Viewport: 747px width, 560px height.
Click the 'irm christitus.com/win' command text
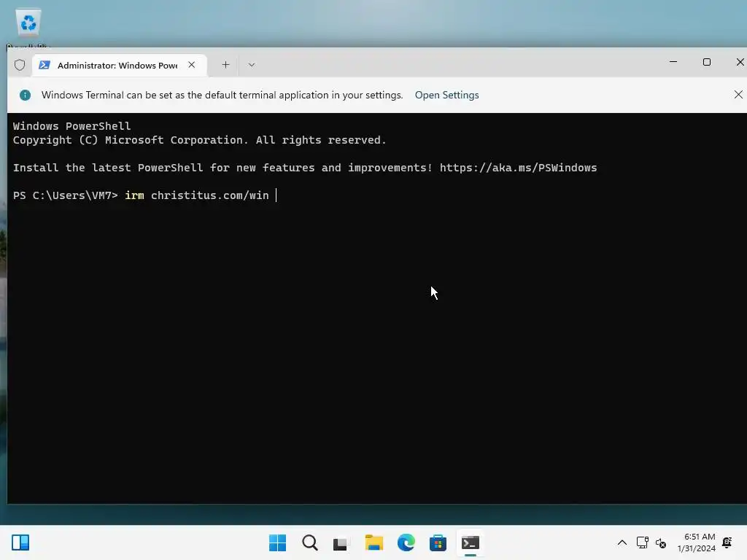[x=197, y=195]
